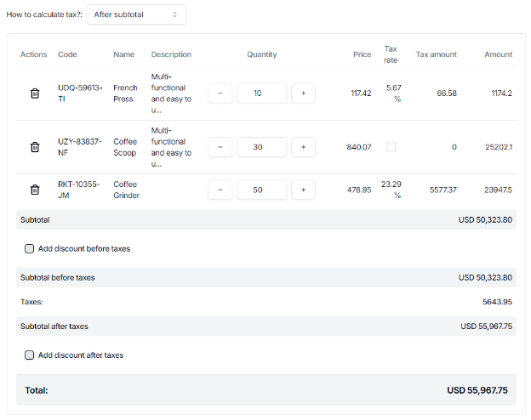Toggle the Coffee Scoop tax rate checkbox
The width and height of the screenshot is (531, 420).
(x=391, y=147)
